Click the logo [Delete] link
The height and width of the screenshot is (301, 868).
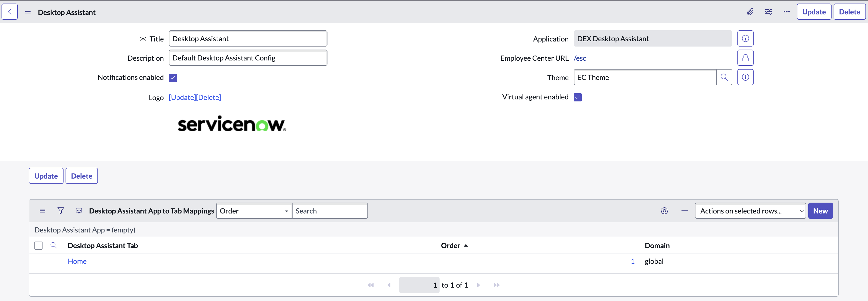click(x=209, y=97)
